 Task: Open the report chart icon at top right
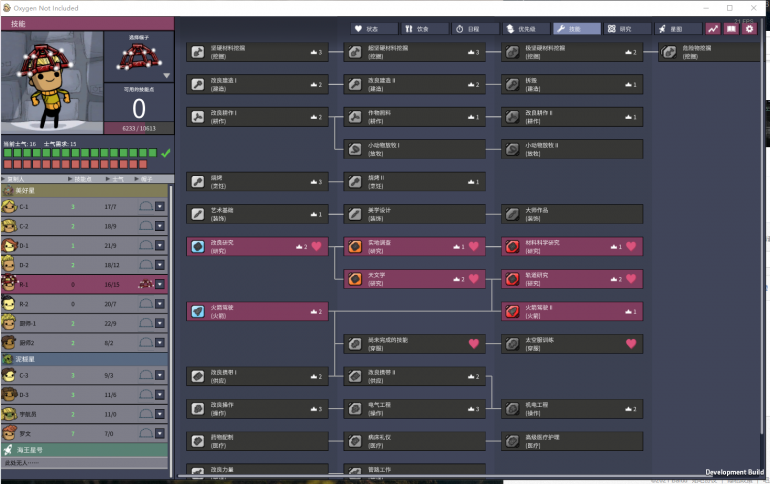(713, 29)
